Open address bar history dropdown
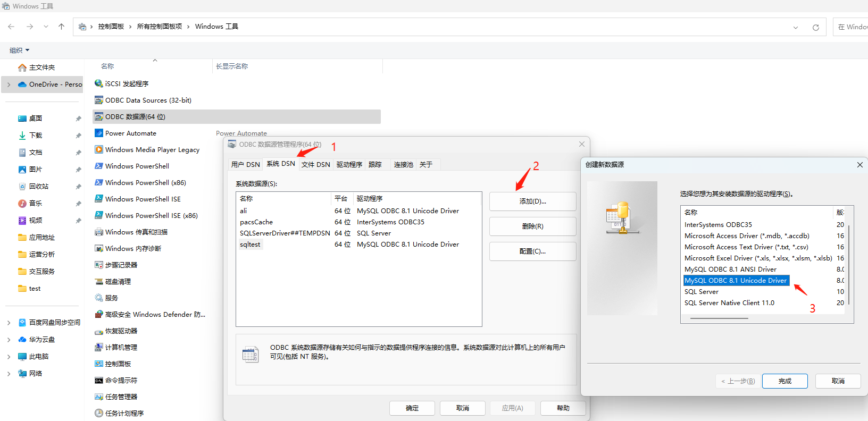The image size is (868, 421). point(796,27)
